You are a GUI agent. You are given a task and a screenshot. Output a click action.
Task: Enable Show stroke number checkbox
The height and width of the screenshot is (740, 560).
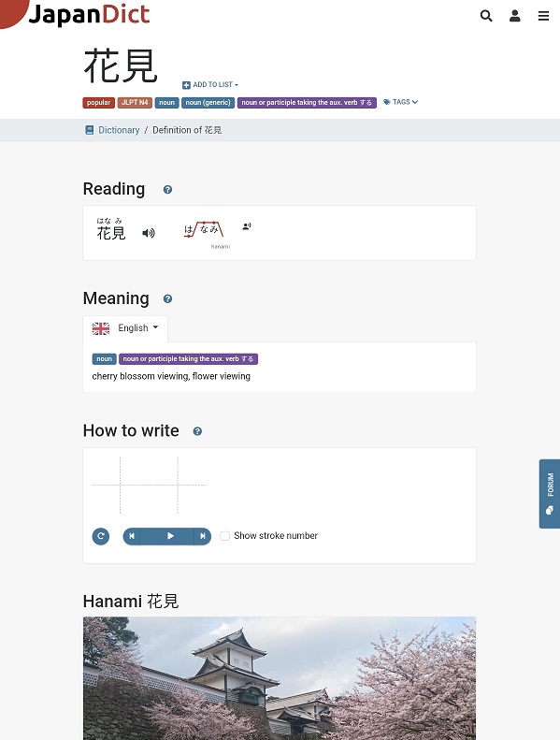click(225, 536)
